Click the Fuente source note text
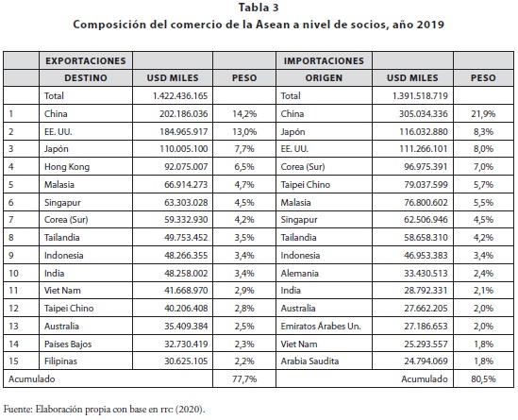Viewport: 518px width, 420px height. click(105, 409)
